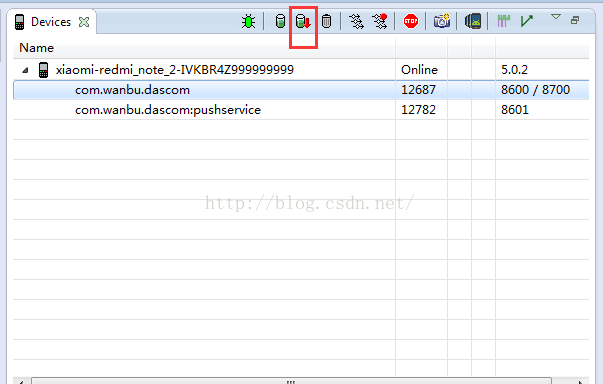Close the Devices tab with its X
This screenshot has height=384, width=603.
coord(84,22)
